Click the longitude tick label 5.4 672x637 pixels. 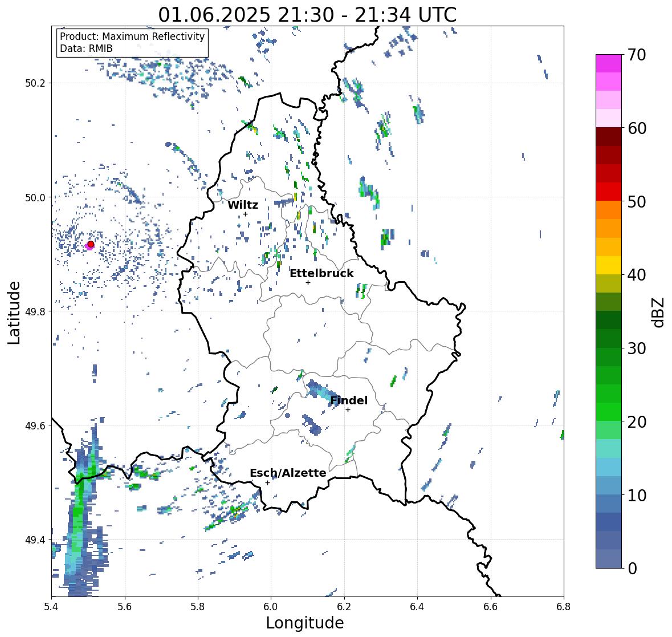[x=51, y=607]
